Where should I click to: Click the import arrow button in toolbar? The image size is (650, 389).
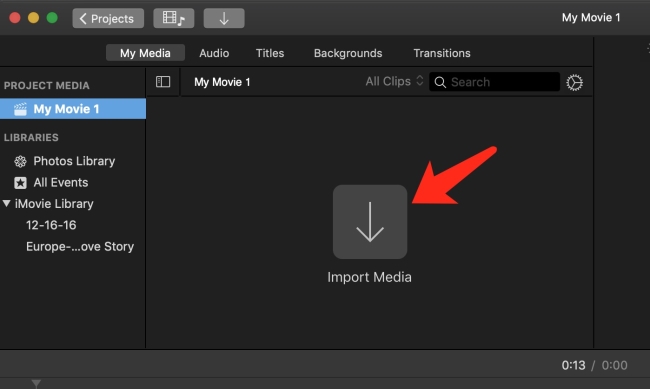(224, 18)
